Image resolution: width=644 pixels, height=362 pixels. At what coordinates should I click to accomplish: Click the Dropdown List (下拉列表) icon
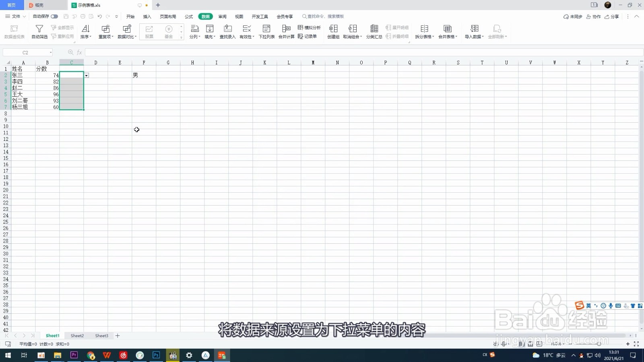pos(266,29)
